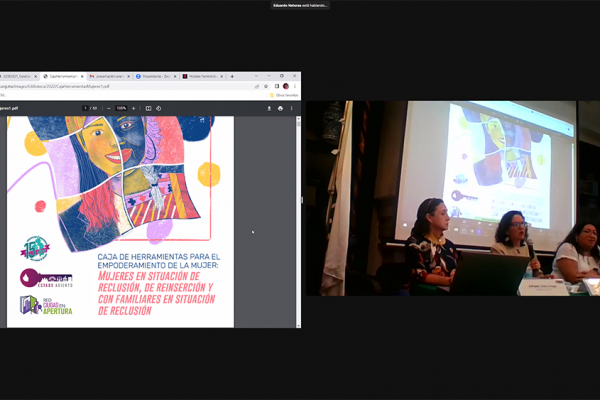Close the Gmail presentación tab
600x400 pixels.
pyautogui.click(x=129, y=77)
